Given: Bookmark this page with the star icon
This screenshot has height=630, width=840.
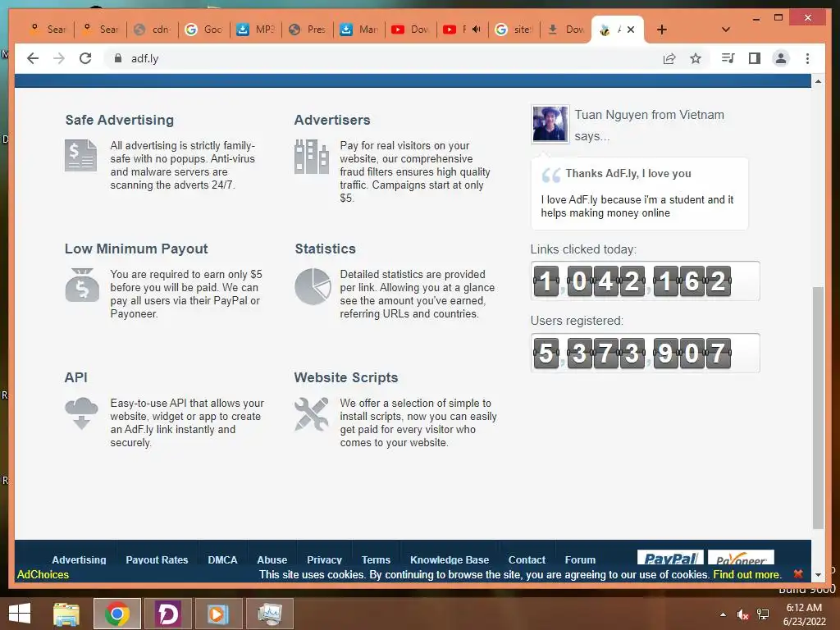Looking at the screenshot, I should [x=696, y=58].
